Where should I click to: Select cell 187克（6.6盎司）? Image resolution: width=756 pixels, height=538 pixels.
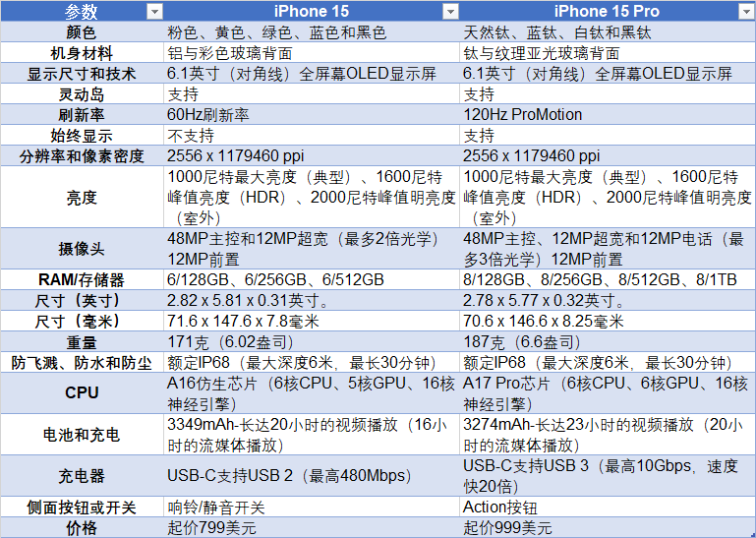(x=608, y=341)
